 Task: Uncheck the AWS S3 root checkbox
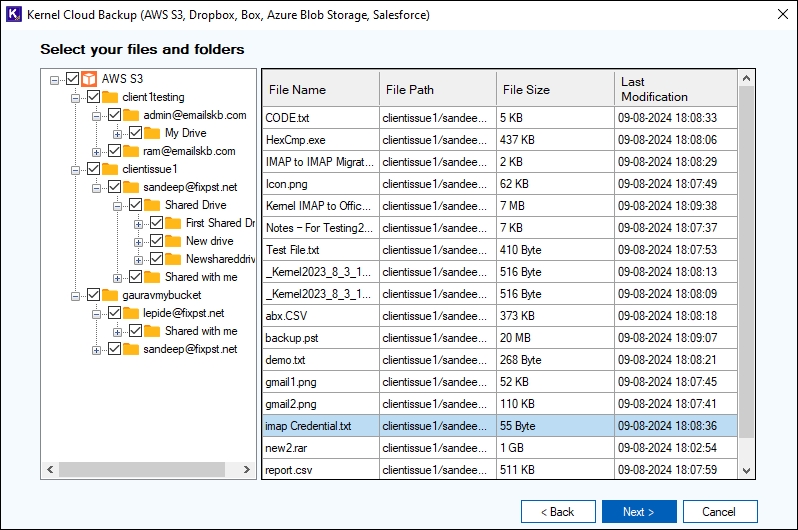coord(73,79)
